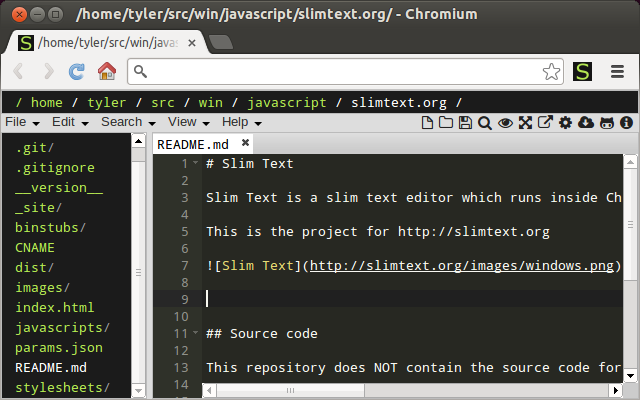Save the file with the floppy icon
Image resolution: width=640 pixels, height=400 pixels.
point(465,123)
